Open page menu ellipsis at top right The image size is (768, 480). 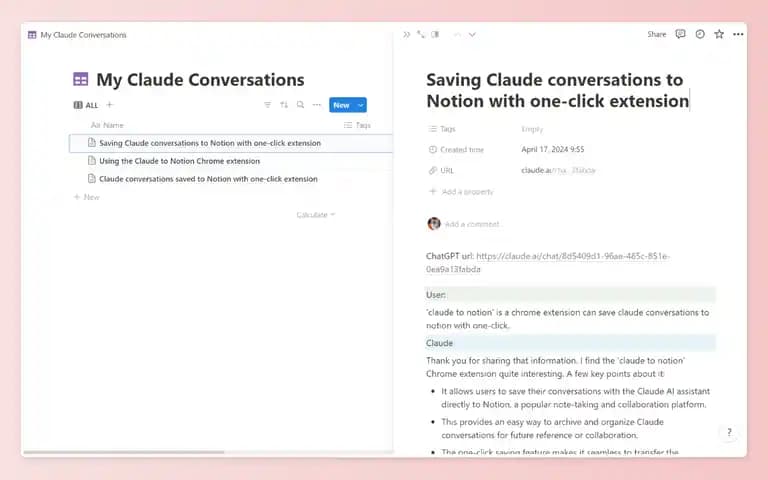point(738,34)
